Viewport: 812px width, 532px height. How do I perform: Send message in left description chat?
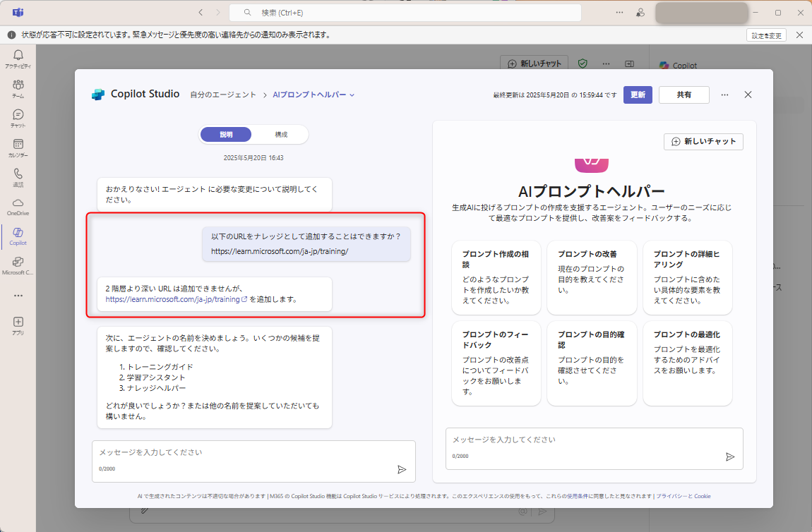pyautogui.click(x=402, y=469)
